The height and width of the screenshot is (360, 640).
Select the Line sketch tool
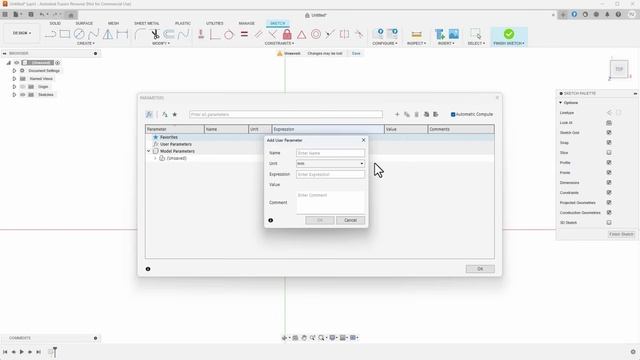[x=51, y=34]
